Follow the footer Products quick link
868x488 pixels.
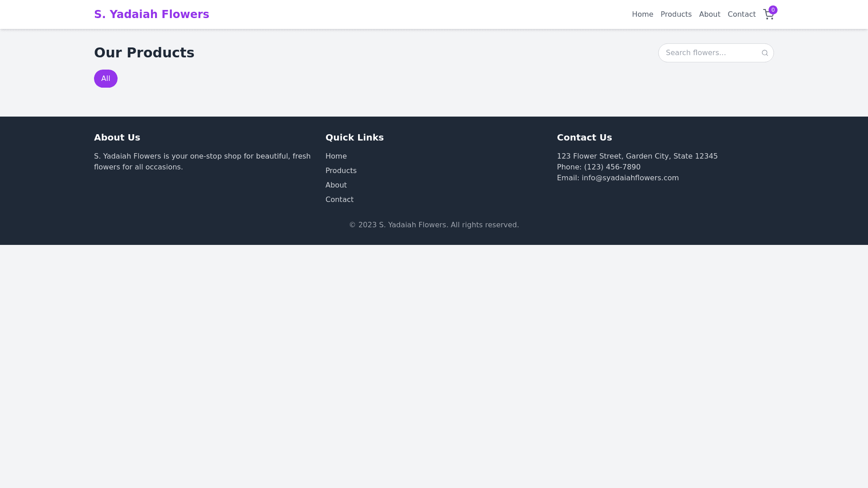[340, 171]
